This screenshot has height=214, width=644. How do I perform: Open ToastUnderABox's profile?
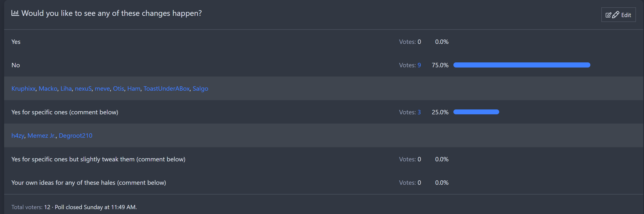coord(166,88)
